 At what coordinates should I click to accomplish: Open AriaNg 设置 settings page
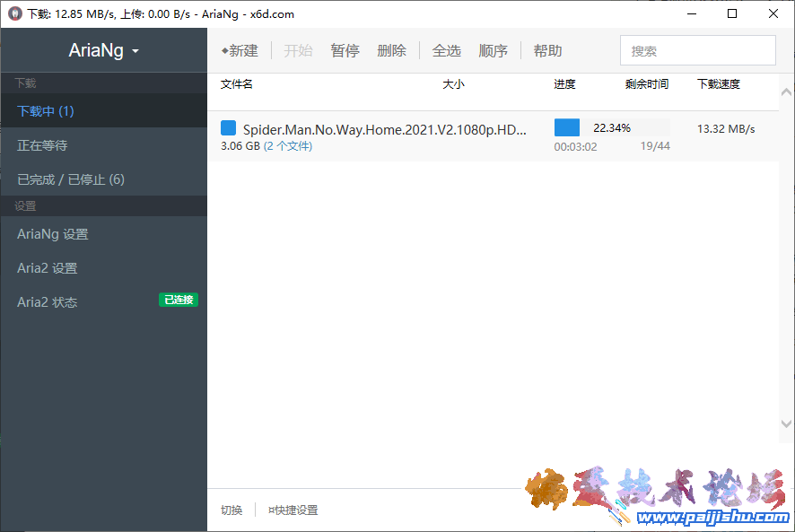coord(53,234)
